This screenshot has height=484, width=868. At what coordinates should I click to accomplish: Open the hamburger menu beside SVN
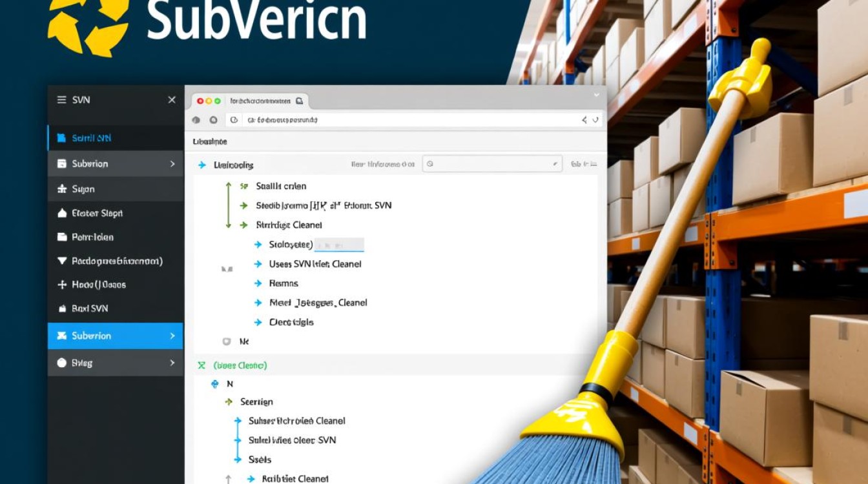tap(62, 100)
